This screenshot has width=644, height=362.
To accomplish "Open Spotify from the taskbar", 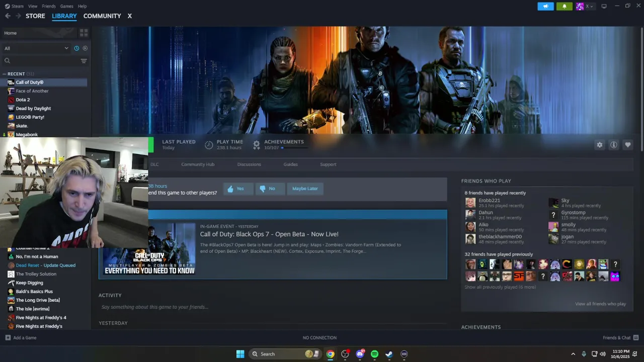I will pos(374,354).
